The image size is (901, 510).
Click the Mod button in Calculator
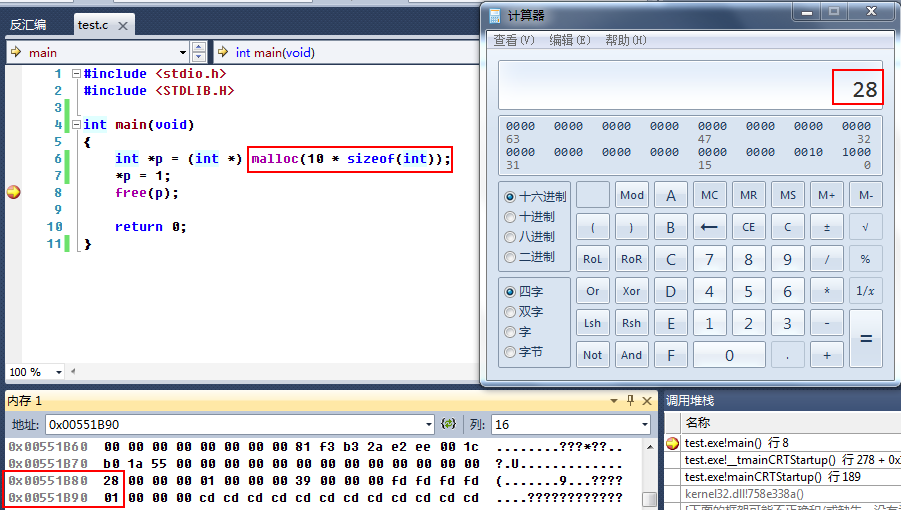pyautogui.click(x=632, y=195)
